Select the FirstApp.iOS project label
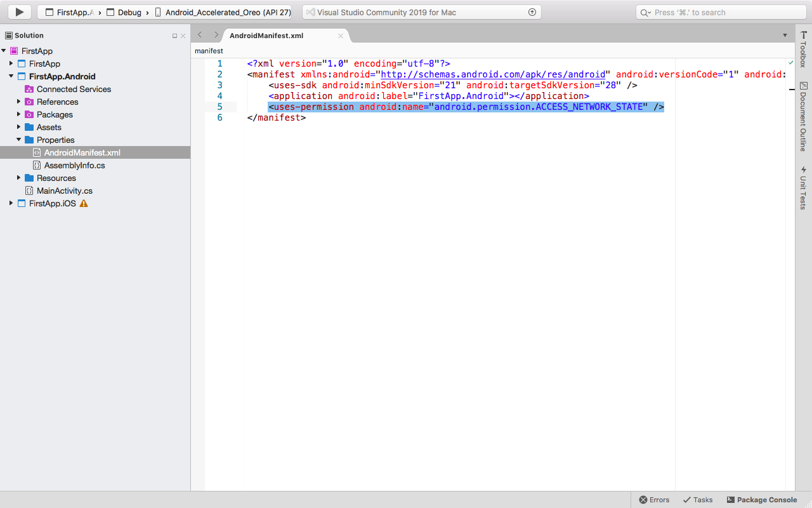Image resolution: width=812 pixels, height=508 pixels. click(52, 203)
